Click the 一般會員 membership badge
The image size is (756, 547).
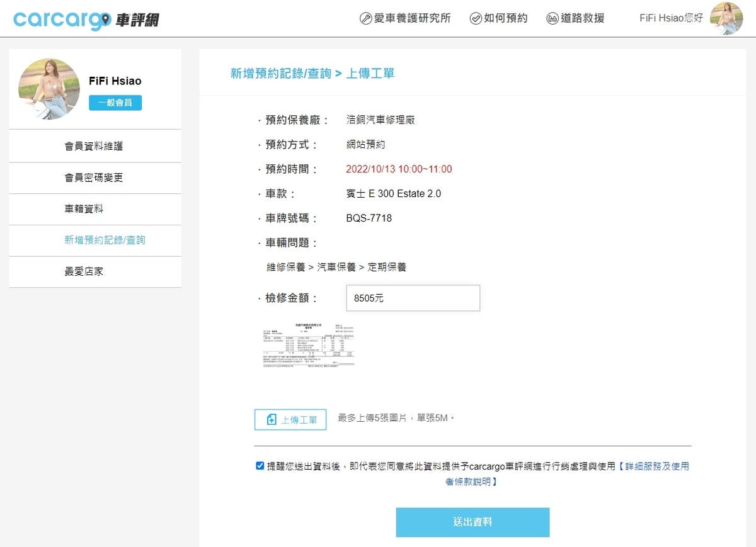pyautogui.click(x=115, y=103)
